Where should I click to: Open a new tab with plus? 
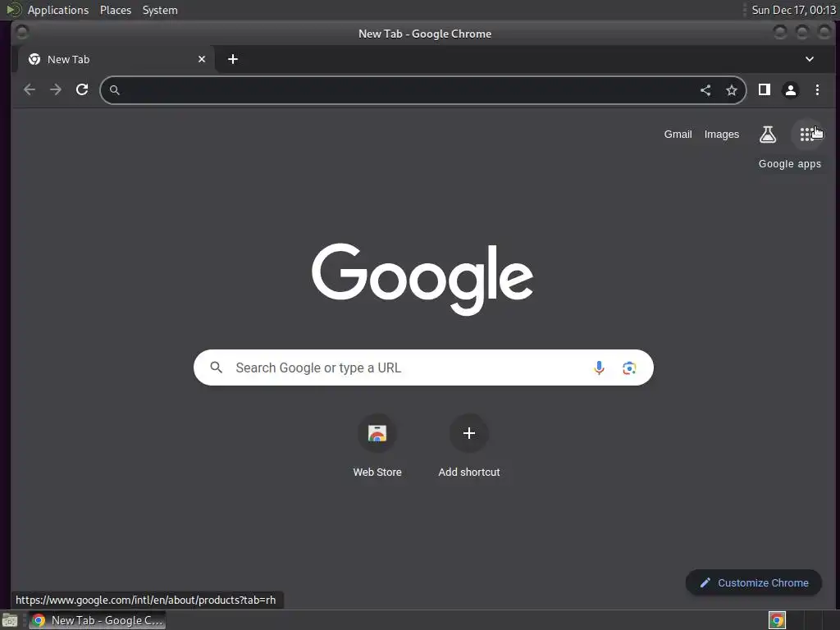pyautogui.click(x=232, y=59)
